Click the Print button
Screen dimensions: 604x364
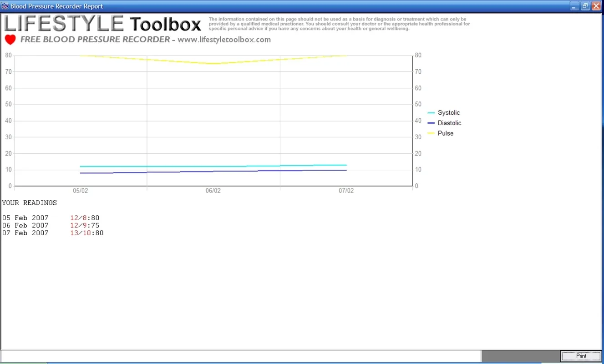pyautogui.click(x=581, y=356)
